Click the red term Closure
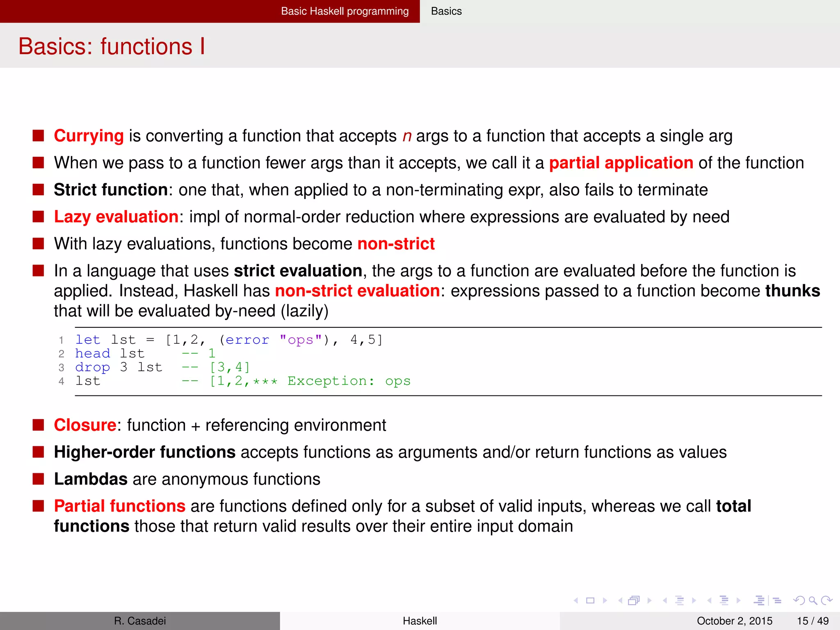This screenshot has width=840, height=630. 85,425
